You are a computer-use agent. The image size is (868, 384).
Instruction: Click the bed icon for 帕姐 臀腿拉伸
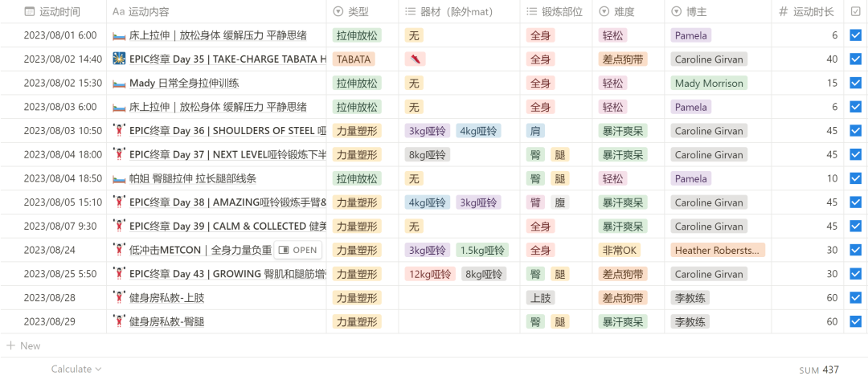coord(118,178)
